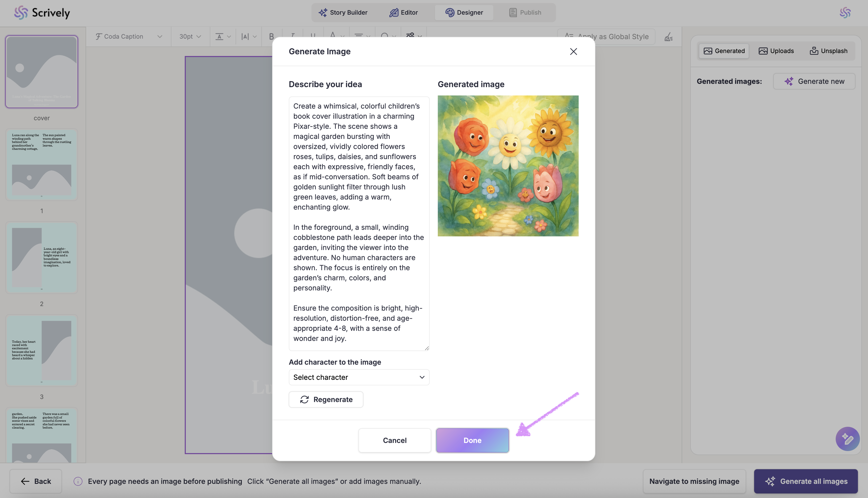Switch to the Story Builder tab
868x498 pixels.
pyautogui.click(x=343, y=13)
